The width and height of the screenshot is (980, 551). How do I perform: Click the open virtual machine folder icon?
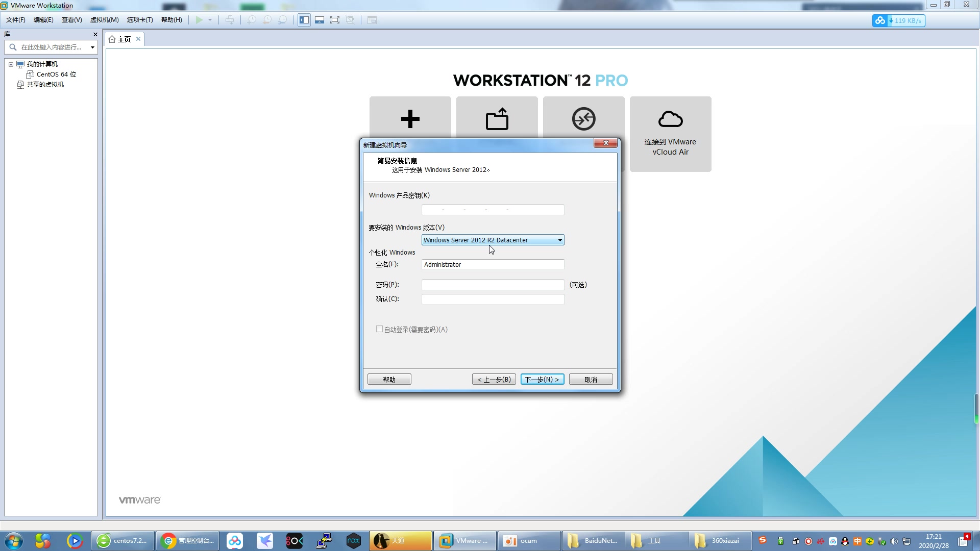pyautogui.click(x=497, y=119)
